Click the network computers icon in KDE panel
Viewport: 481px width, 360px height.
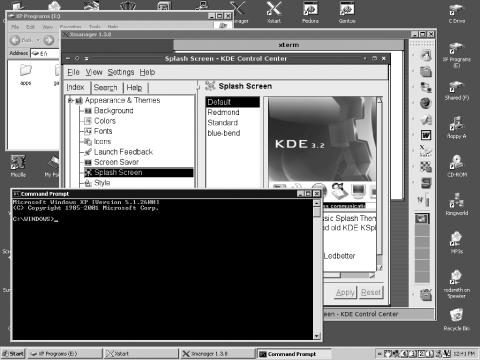pos(426,87)
